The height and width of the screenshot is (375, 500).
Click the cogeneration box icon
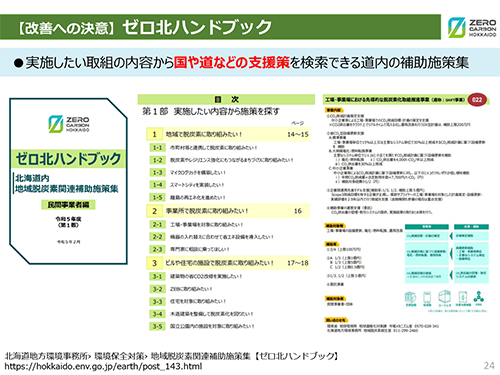coord(445,296)
